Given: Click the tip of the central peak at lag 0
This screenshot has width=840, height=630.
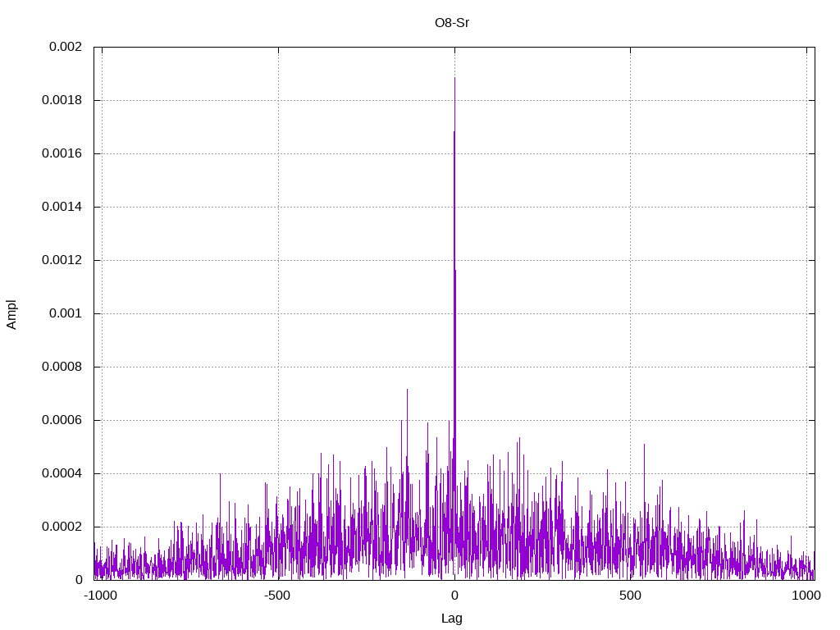Looking at the screenshot, I should pos(454,78).
